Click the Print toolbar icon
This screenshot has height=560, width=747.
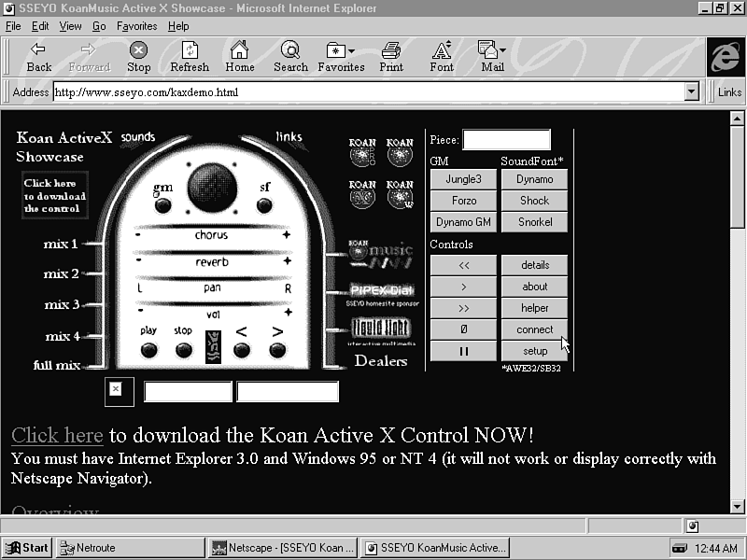[391, 56]
